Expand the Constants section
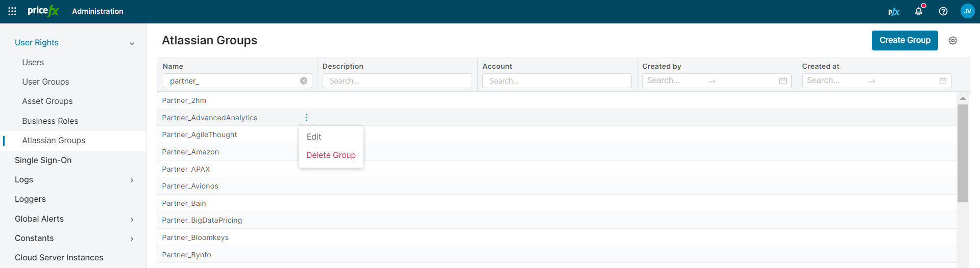The image size is (980, 268). click(x=132, y=239)
